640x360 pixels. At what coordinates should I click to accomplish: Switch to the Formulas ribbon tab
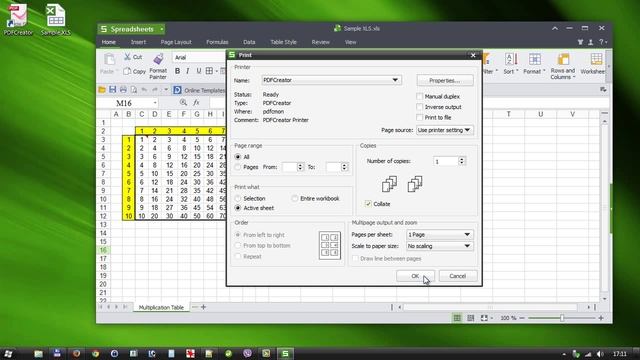[217, 42]
